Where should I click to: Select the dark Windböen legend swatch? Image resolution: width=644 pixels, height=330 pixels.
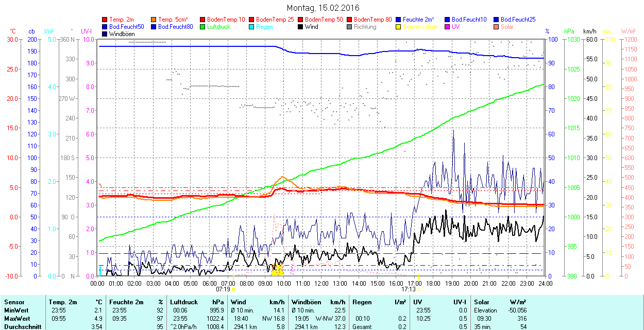tap(105, 34)
